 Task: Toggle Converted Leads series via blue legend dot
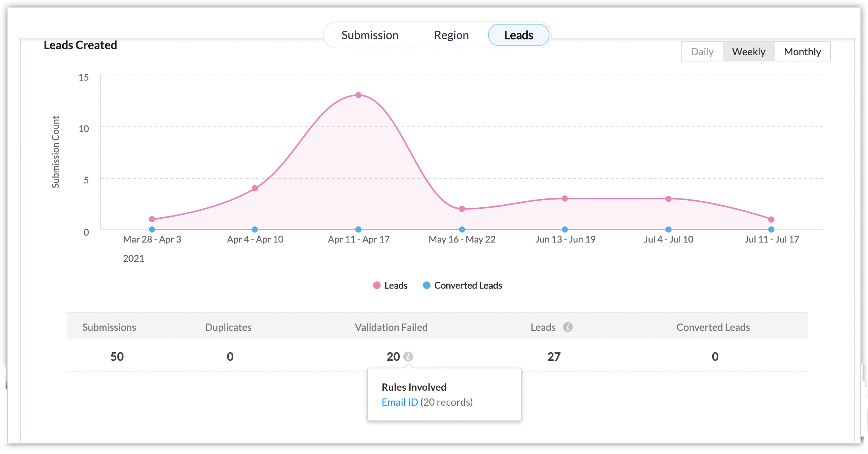[426, 285]
